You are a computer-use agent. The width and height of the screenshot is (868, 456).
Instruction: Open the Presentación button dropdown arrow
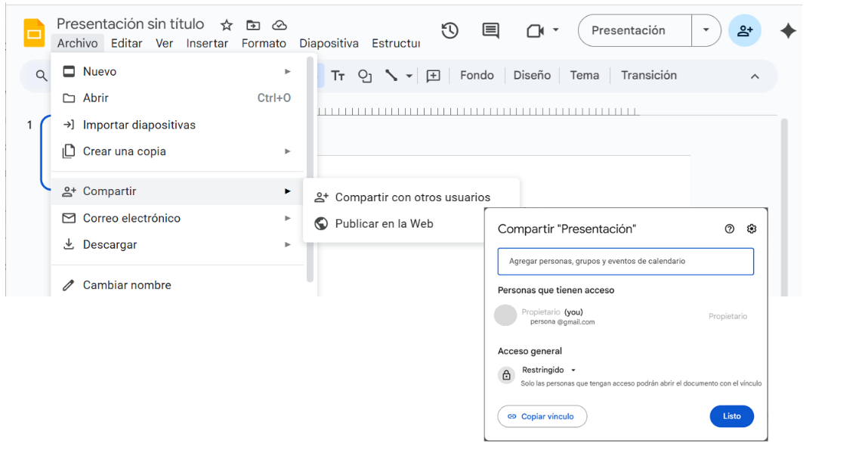coord(706,30)
